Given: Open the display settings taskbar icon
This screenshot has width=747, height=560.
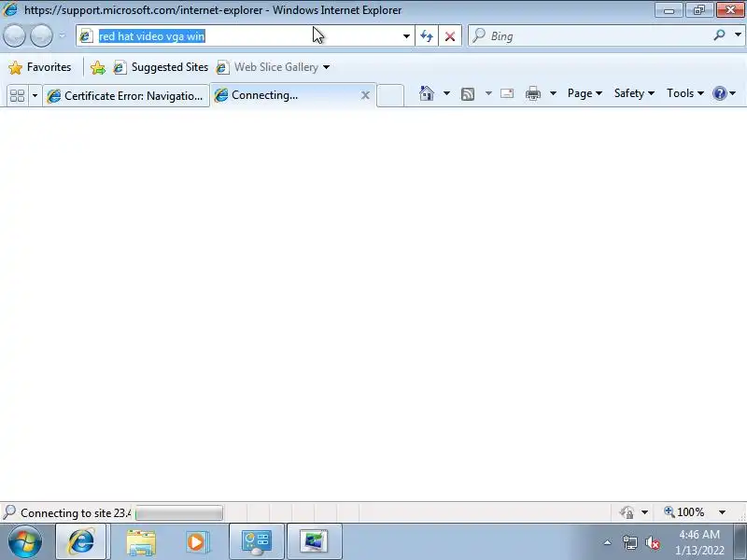Looking at the screenshot, I should tap(314, 541).
